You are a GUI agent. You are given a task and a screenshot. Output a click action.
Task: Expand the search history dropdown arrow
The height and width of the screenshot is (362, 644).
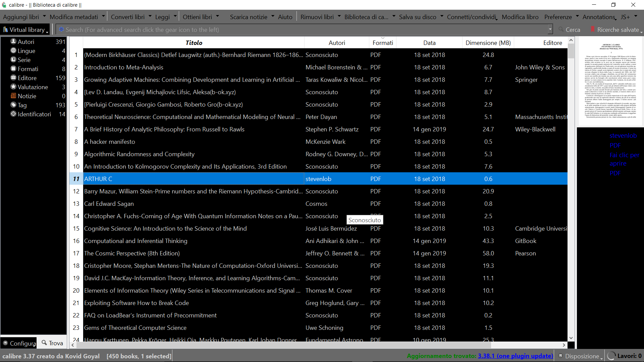[550, 29]
